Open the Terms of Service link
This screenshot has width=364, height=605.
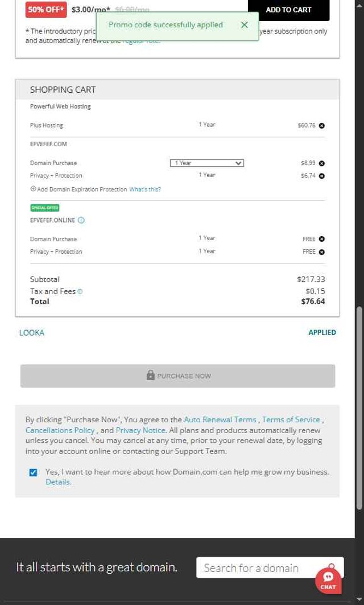click(x=291, y=419)
